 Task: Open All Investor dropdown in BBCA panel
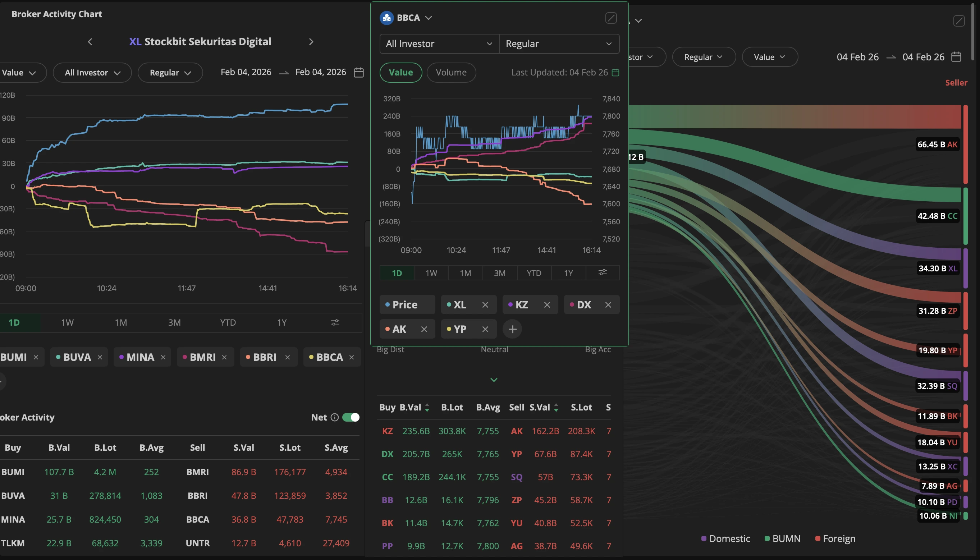[x=439, y=44]
